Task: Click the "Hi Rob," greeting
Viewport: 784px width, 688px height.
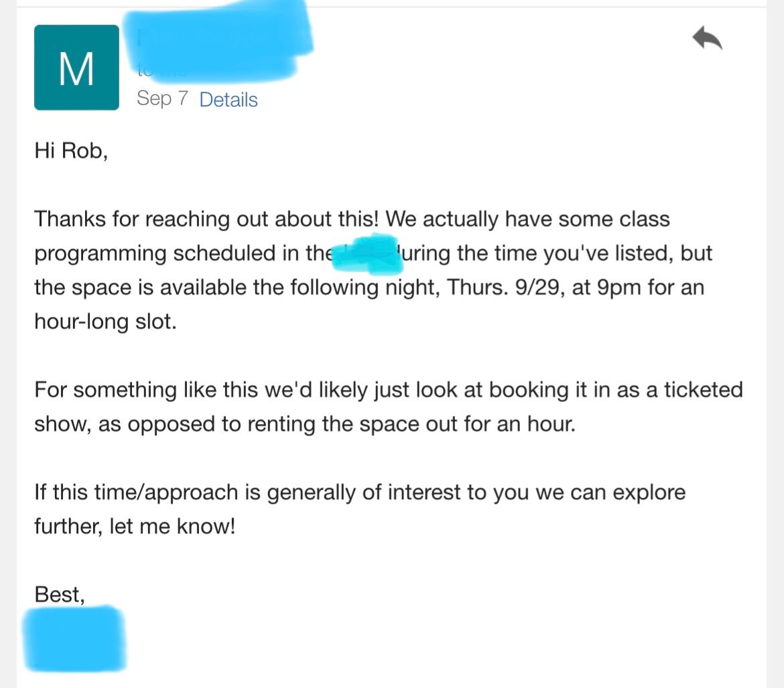Action: (x=71, y=151)
